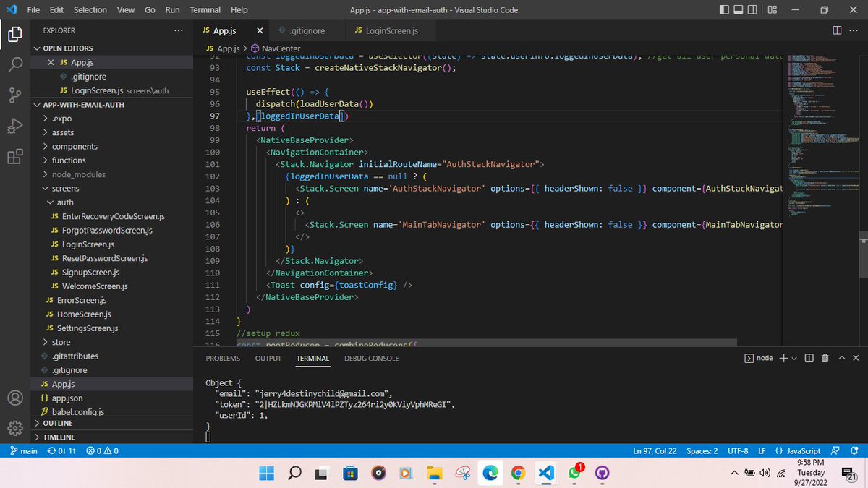Click the main branch status bar button
The image size is (868, 488).
(23, 451)
